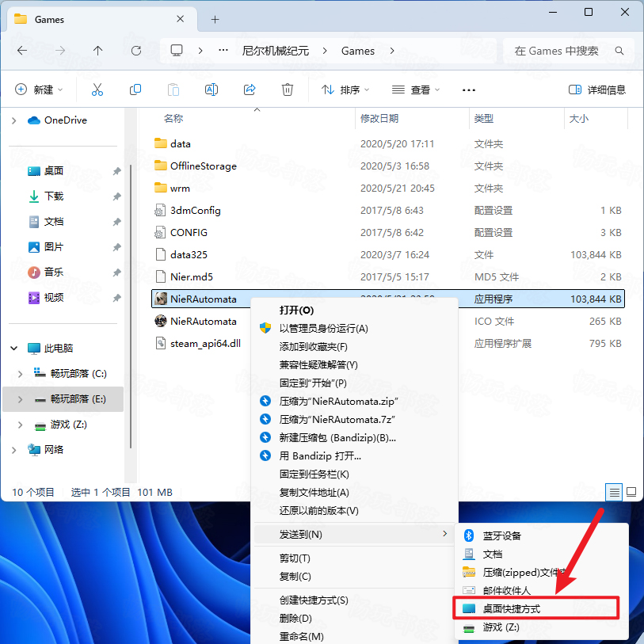This screenshot has height=644, width=644.
Task: Click the Share icon in toolbar
Action: pyautogui.click(x=250, y=90)
